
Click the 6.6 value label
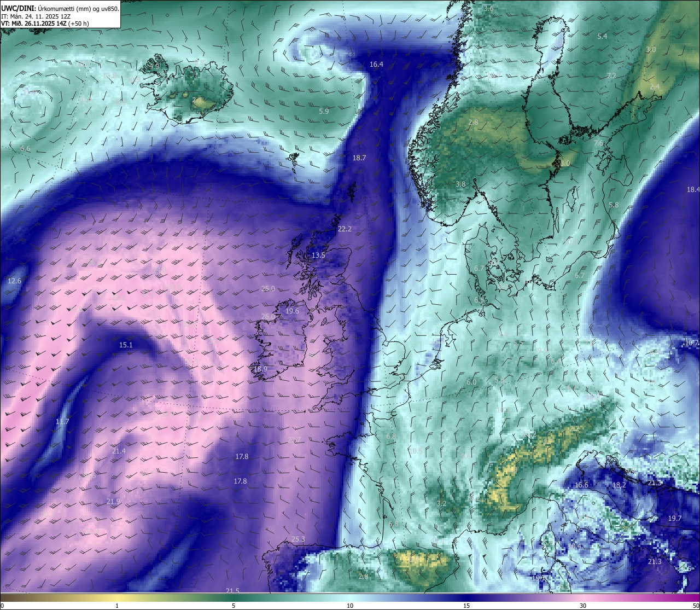coord(25,148)
